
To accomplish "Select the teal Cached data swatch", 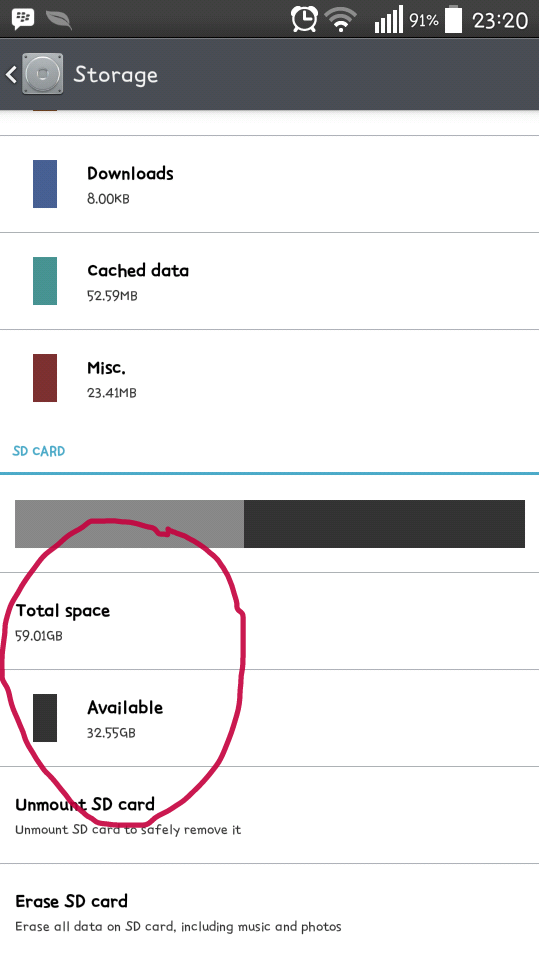I will [x=45, y=281].
